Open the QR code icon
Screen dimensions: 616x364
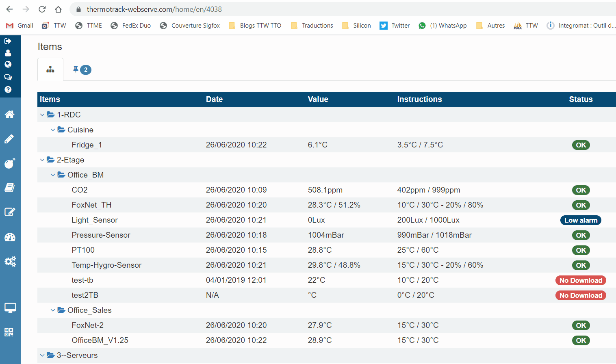pos(9,332)
